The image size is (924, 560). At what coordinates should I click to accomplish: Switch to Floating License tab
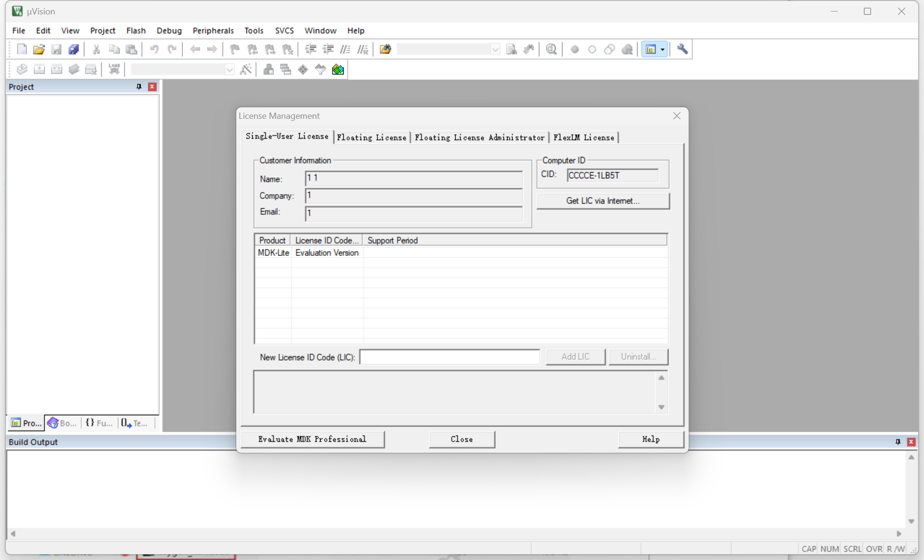371,138
